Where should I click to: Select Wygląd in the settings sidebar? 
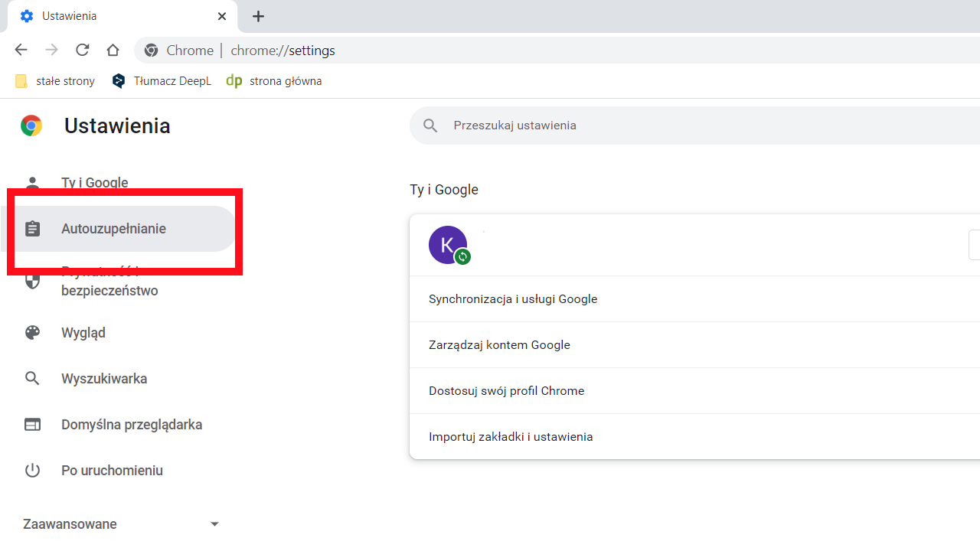pyautogui.click(x=84, y=332)
